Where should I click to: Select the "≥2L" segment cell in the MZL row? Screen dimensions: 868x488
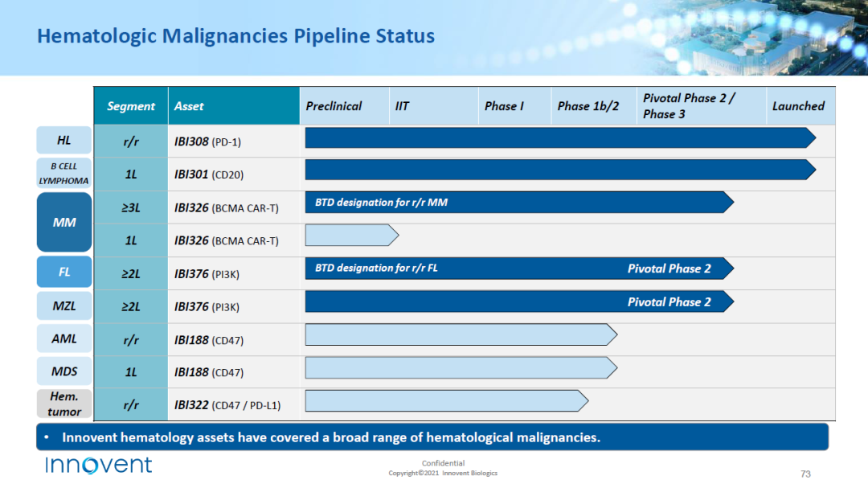click(x=131, y=307)
